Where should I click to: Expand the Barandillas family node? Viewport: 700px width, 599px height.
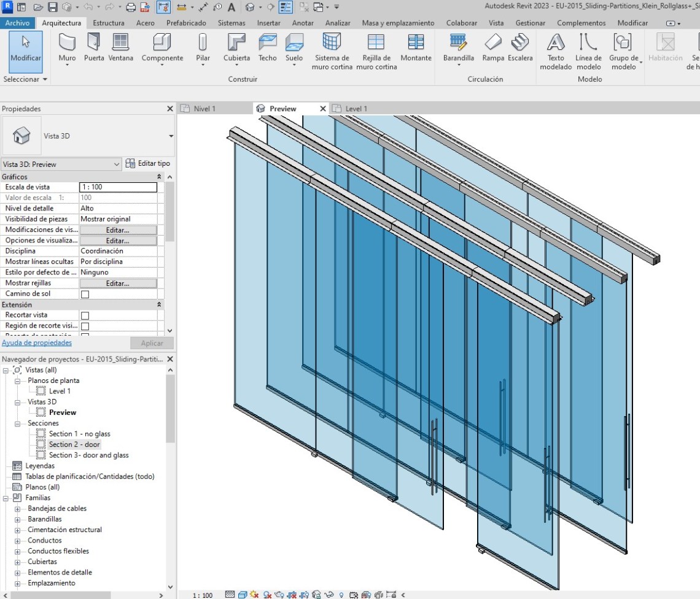click(18, 519)
